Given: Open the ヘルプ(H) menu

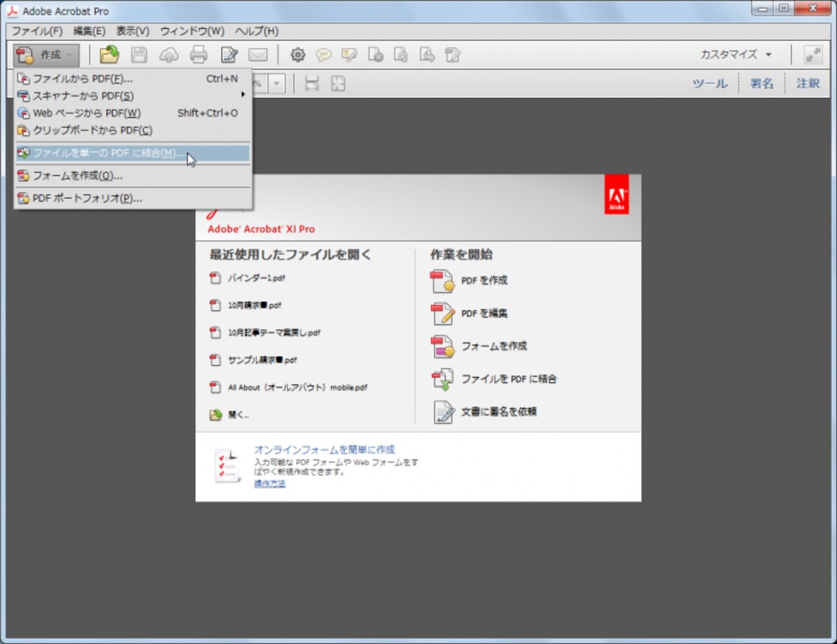Looking at the screenshot, I should coord(256,31).
